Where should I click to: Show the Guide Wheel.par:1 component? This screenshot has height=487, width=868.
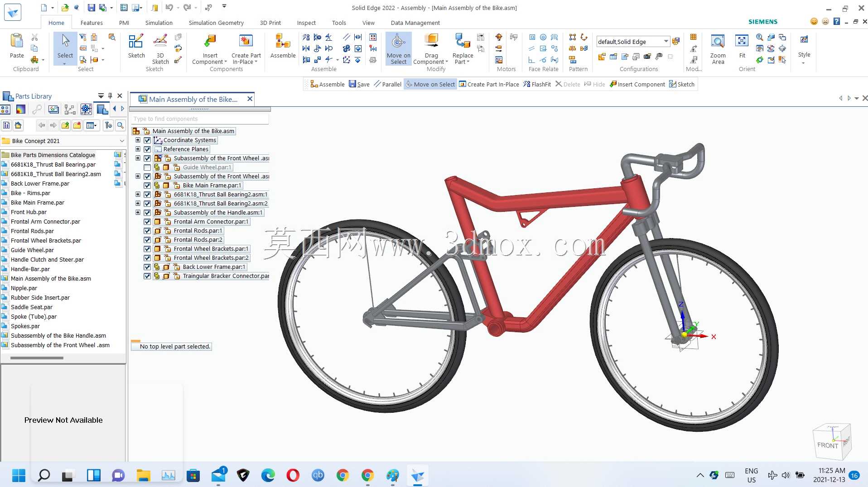pos(147,167)
